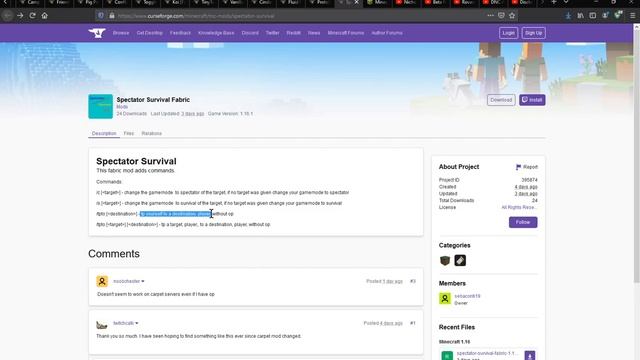Toggle Firefox sidebar icon
Image resolution: width=640 pixels, height=360 pixels.
pyautogui.click(x=593, y=16)
